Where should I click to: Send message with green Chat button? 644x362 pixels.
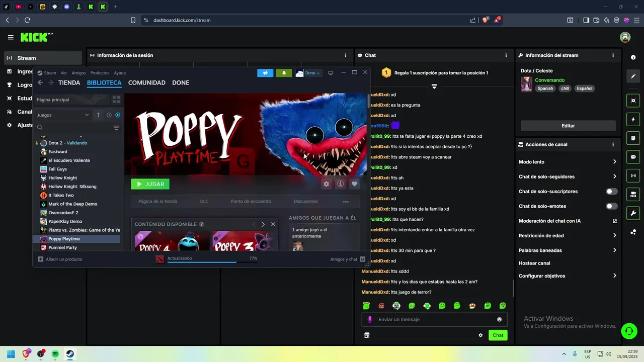point(498,335)
